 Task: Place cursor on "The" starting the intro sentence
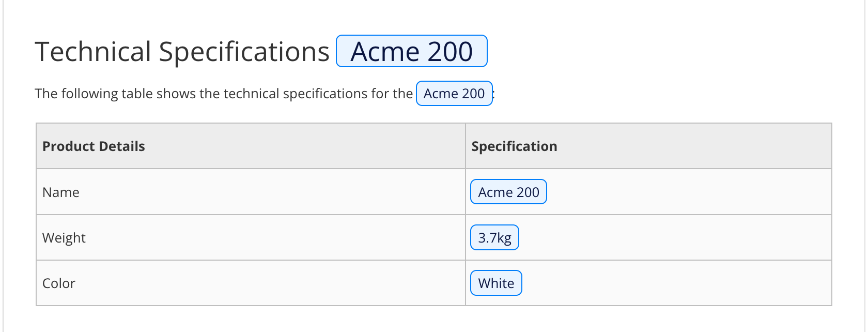point(46,94)
